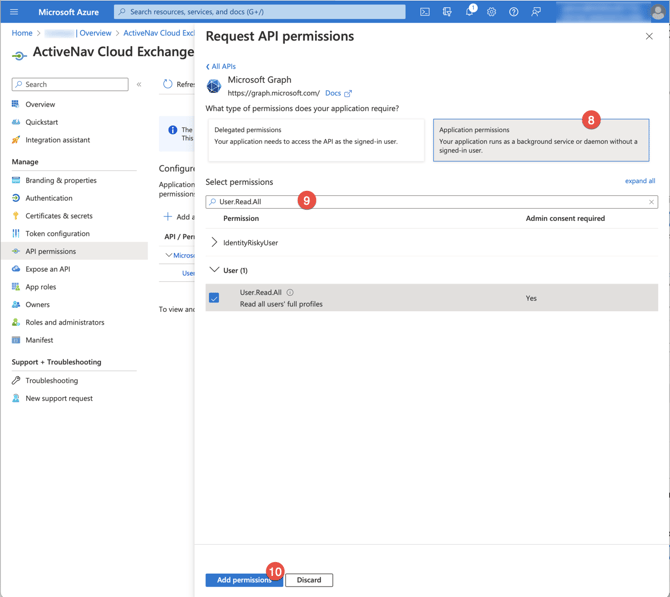Open directory and subscription filter icon
This screenshot has width=670, height=597.
(x=447, y=12)
